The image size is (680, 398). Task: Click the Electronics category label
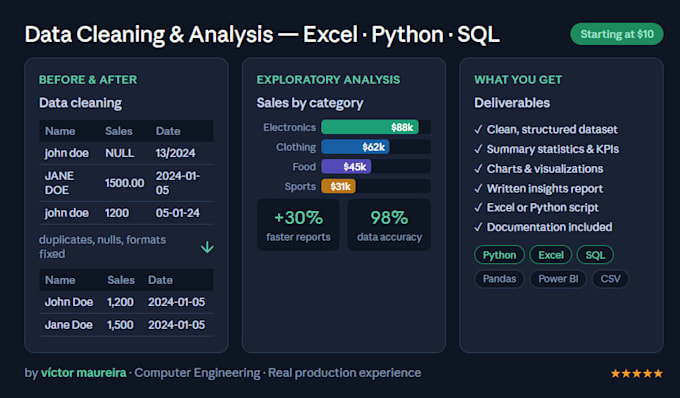pyautogui.click(x=289, y=127)
